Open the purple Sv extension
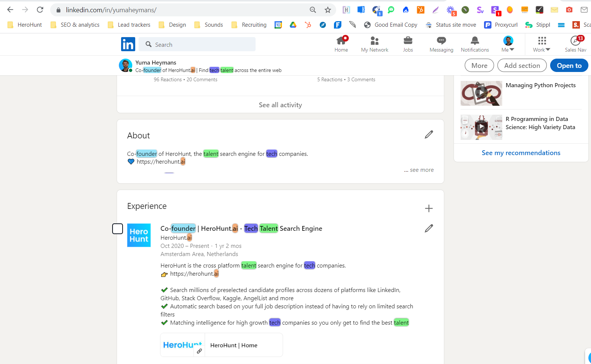 click(480, 10)
